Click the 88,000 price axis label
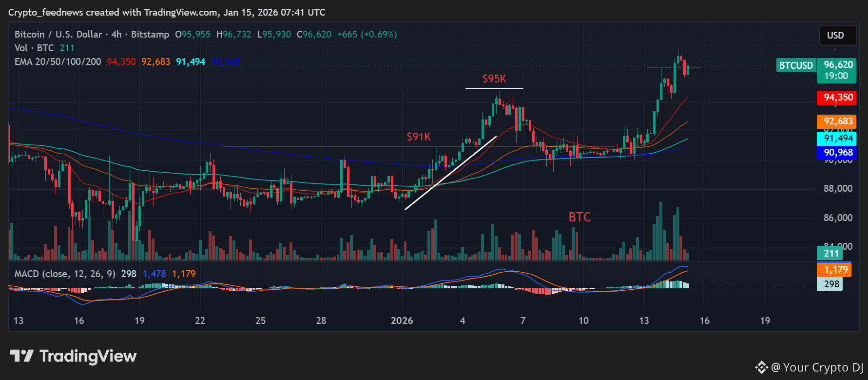This screenshot has height=380, width=868. [838, 189]
